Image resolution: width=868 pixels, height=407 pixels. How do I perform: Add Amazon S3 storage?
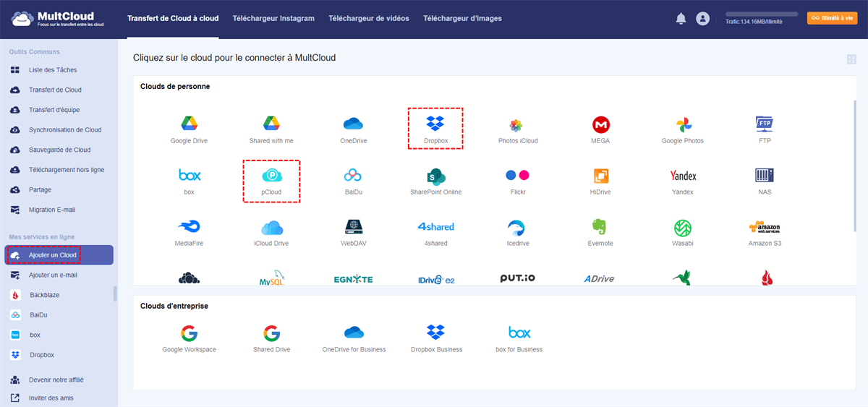[x=765, y=233]
